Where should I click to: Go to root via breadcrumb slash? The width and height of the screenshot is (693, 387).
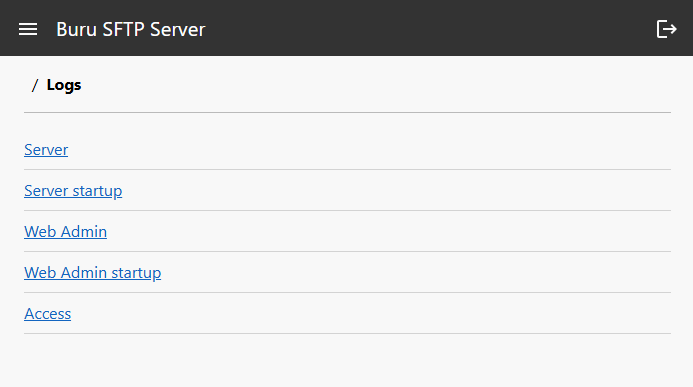point(35,85)
